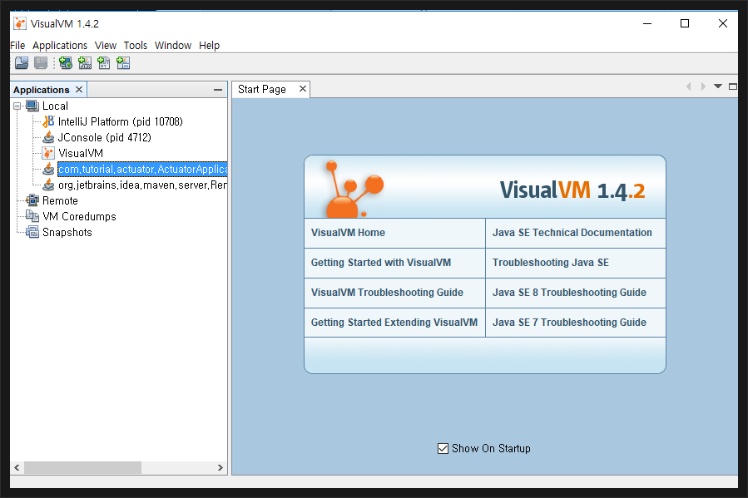Collapse the Local tree node
The height and width of the screenshot is (498, 748).
point(17,106)
